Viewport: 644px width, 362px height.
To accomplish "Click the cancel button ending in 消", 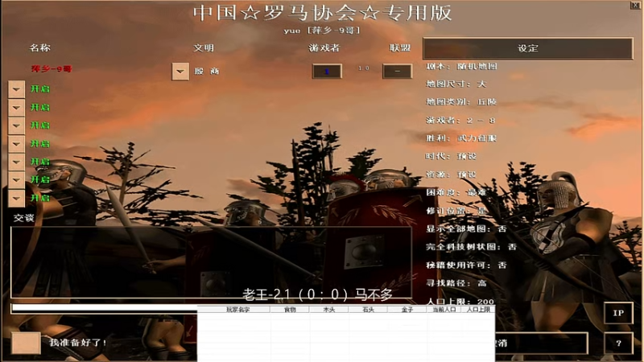I will 541,343.
